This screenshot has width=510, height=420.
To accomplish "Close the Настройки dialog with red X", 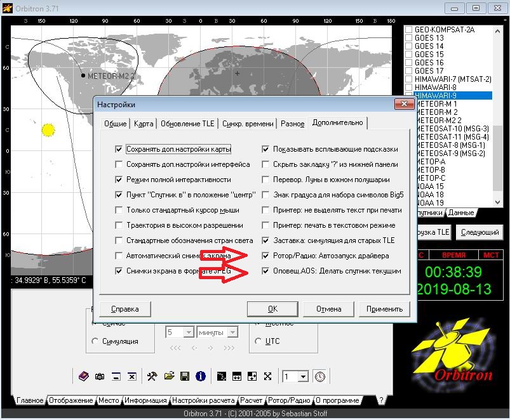I will pos(405,104).
